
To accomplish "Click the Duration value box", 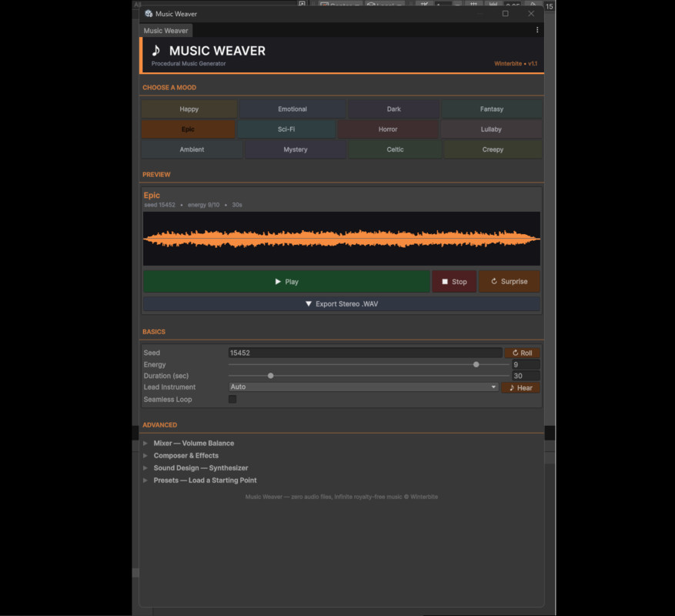I will (526, 376).
